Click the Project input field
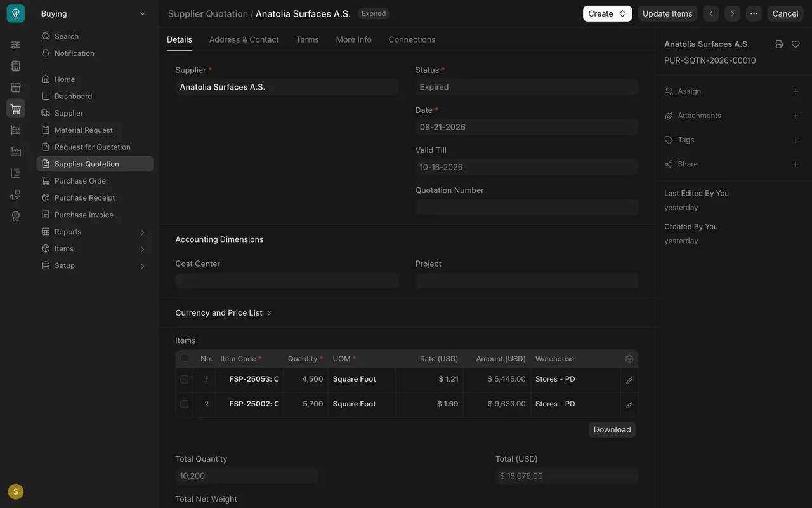812x508 pixels. click(x=527, y=281)
